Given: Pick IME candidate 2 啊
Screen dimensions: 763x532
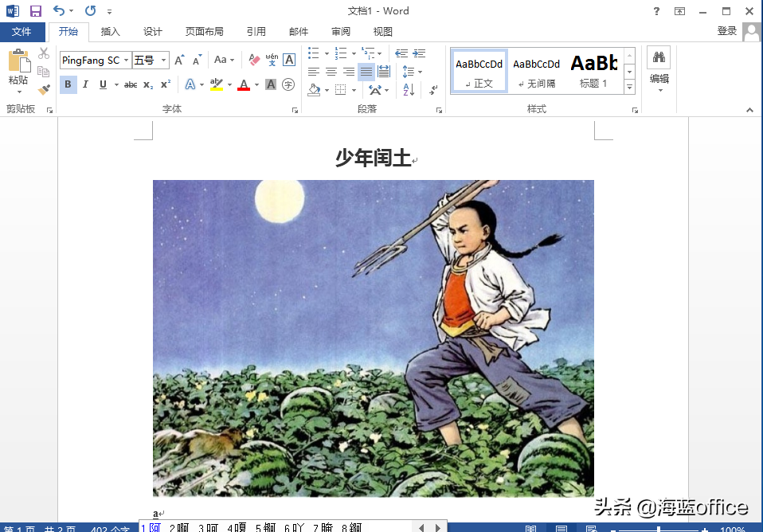Looking at the screenshot, I should click(179, 527).
